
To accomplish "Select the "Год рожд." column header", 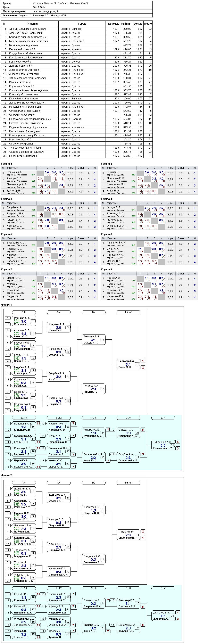I will click(x=112, y=24).
